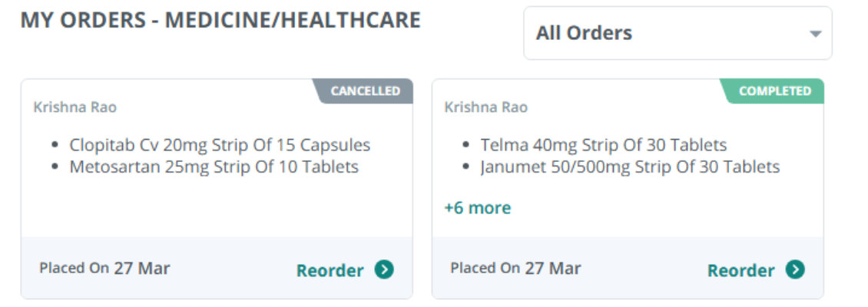Viewport: 868px width, 307px height.
Task: Click arrow icon beside Reorder on cancelled order
Action: (384, 269)
